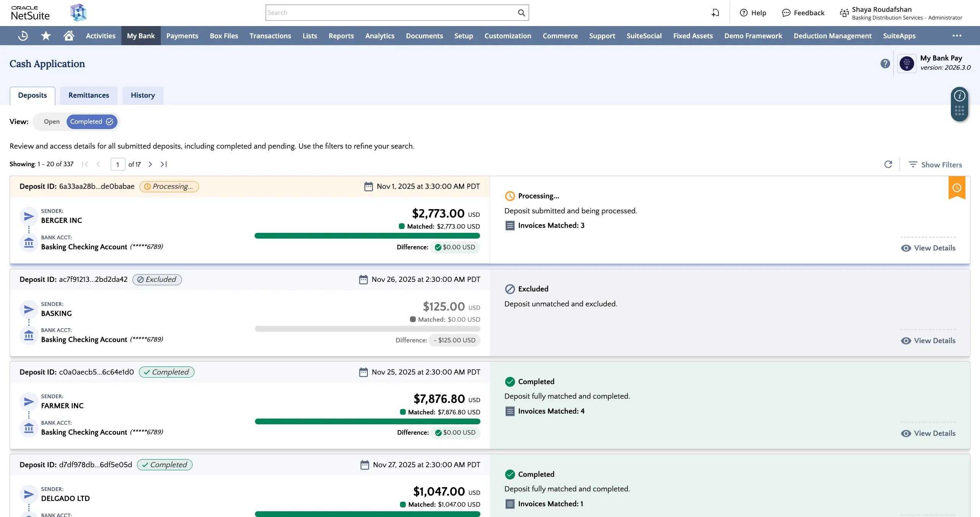Click the bank icon under BERGER INC
980x517 pixels.
tap(29, 243)
